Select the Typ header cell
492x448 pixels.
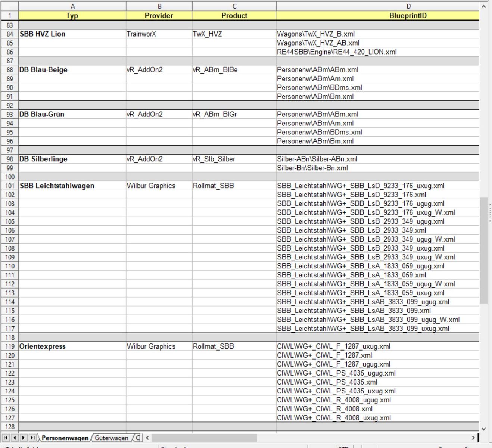pos(72,16)
